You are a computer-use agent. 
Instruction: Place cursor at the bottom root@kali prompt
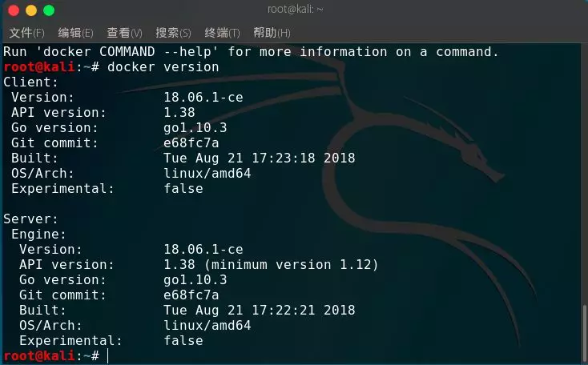click(108, 355)
